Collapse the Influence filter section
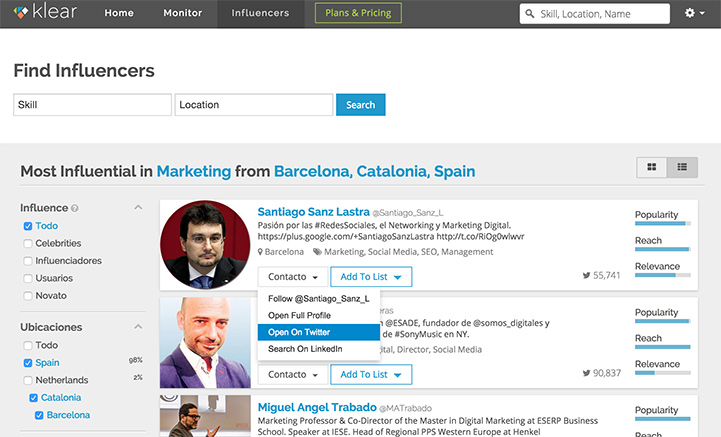 coord(138,208)
